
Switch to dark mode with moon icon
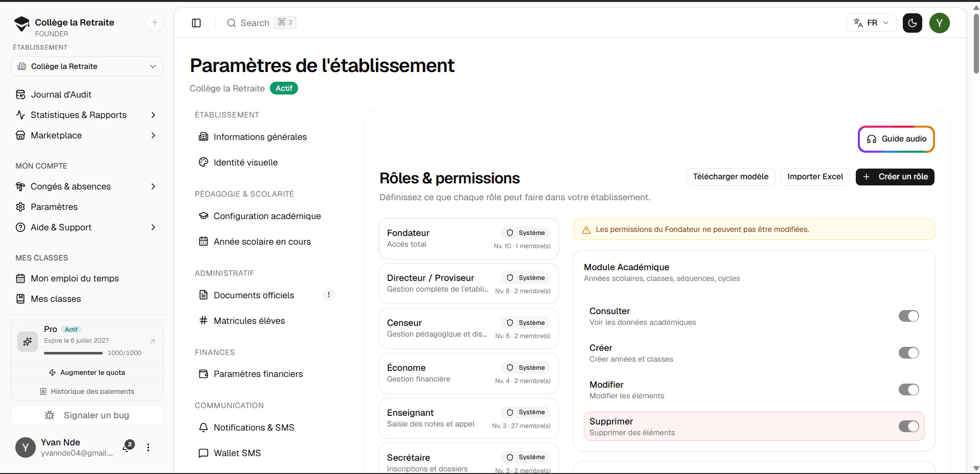pos(913,23)
